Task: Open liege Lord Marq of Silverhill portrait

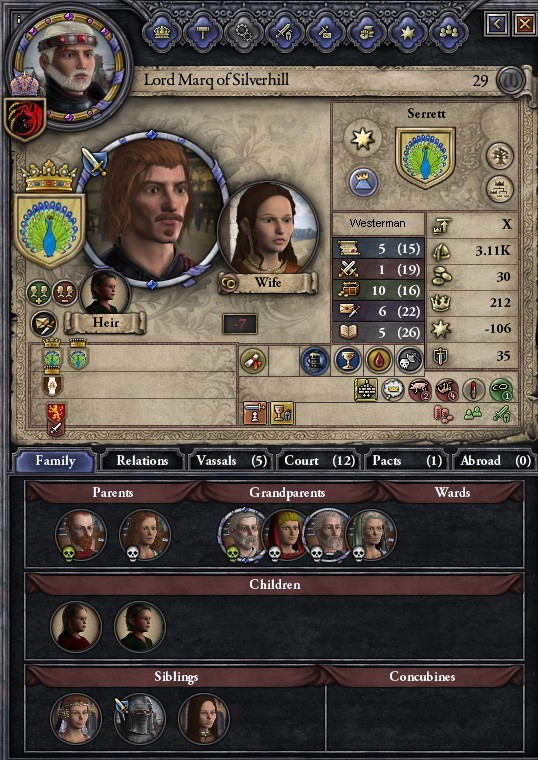Action: pos(69,68)
